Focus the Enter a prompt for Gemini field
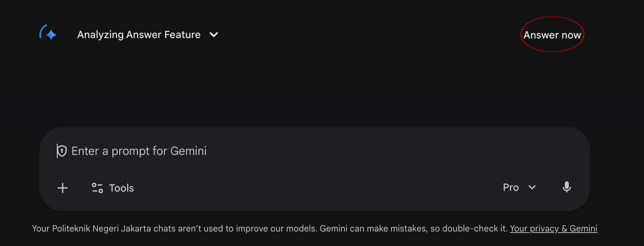Image resolution: width=644 pixels, height=246 pixels. 290,151
